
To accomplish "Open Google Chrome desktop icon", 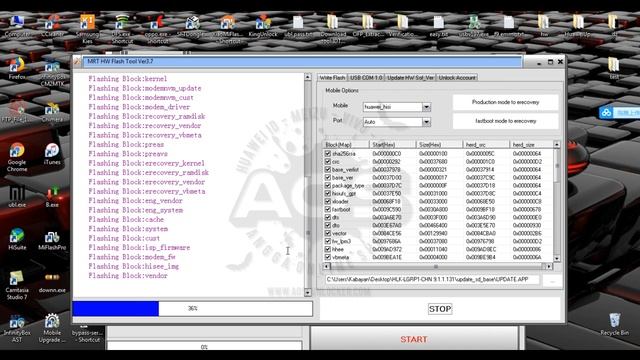I will point(17,157).
